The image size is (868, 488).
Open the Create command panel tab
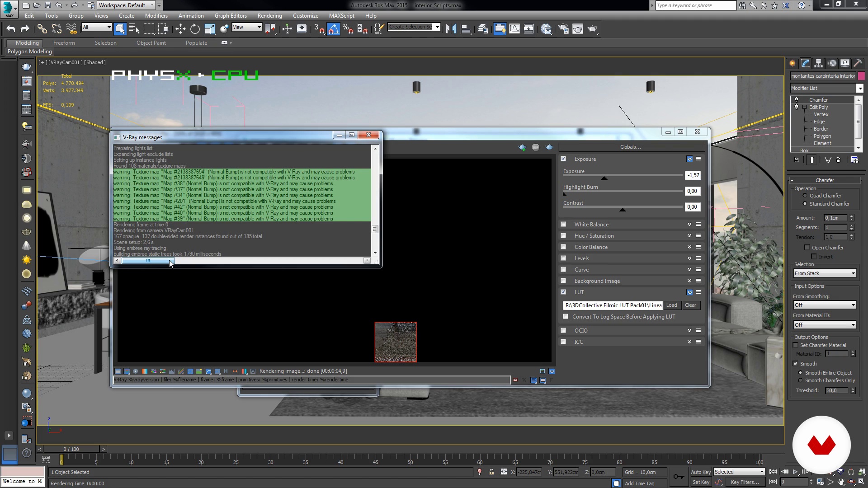(x=793, y=63)
